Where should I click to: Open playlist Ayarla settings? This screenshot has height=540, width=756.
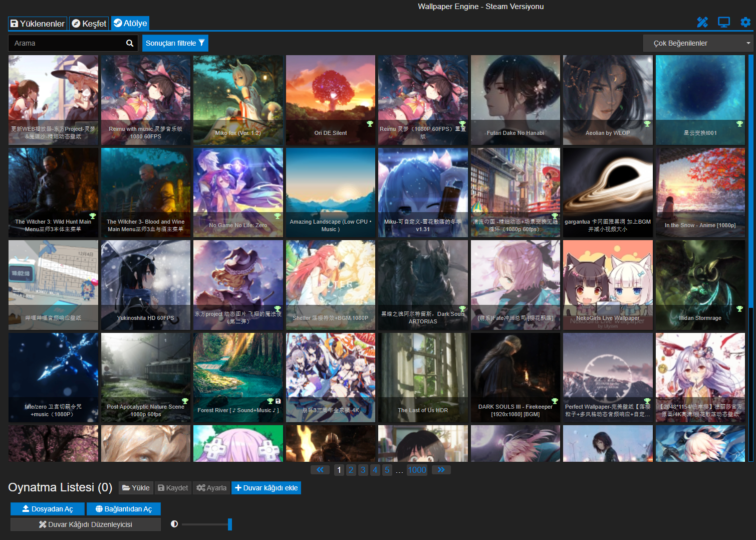[x=211, y=488]
